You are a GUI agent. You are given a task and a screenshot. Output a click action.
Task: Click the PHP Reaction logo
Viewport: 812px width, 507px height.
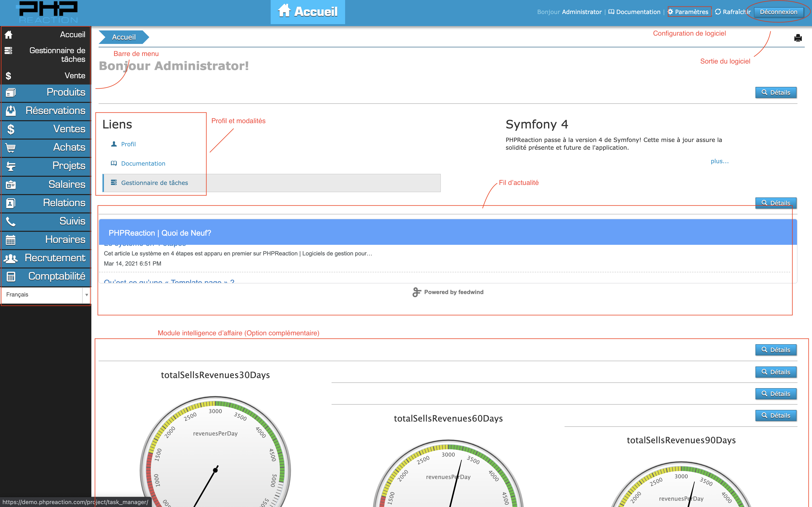48,12
